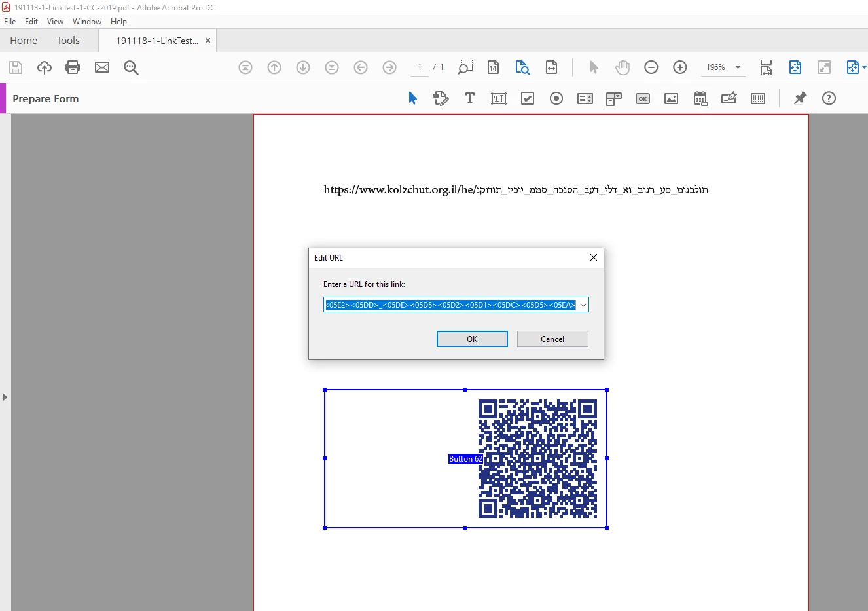Image resolution: width=868 pixels, height=611 pixels.
Task: Click the Button 62 field label
Action: coord(465,459)
